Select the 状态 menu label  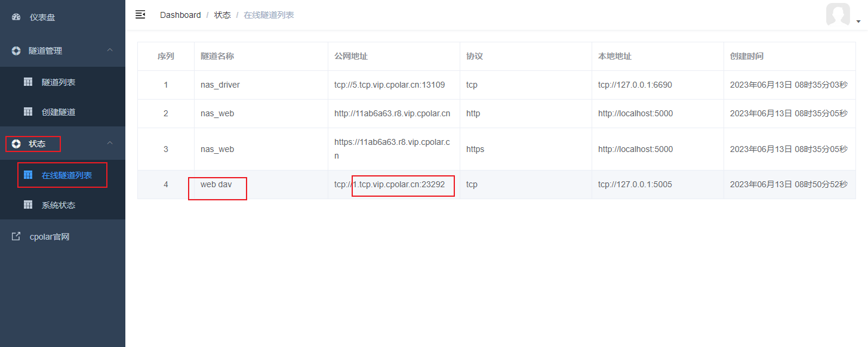[x=37, y=144]
